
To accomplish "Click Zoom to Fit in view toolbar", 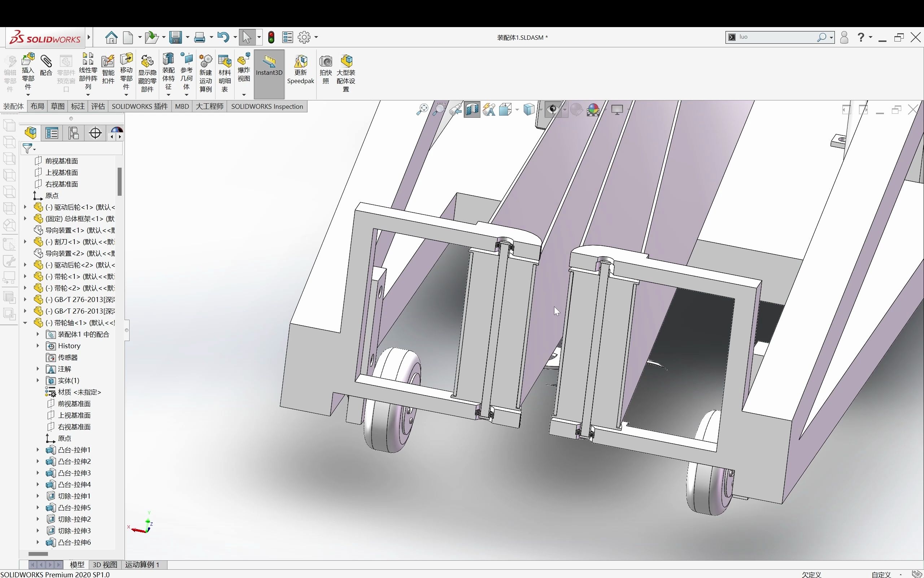I will [422, 110].
